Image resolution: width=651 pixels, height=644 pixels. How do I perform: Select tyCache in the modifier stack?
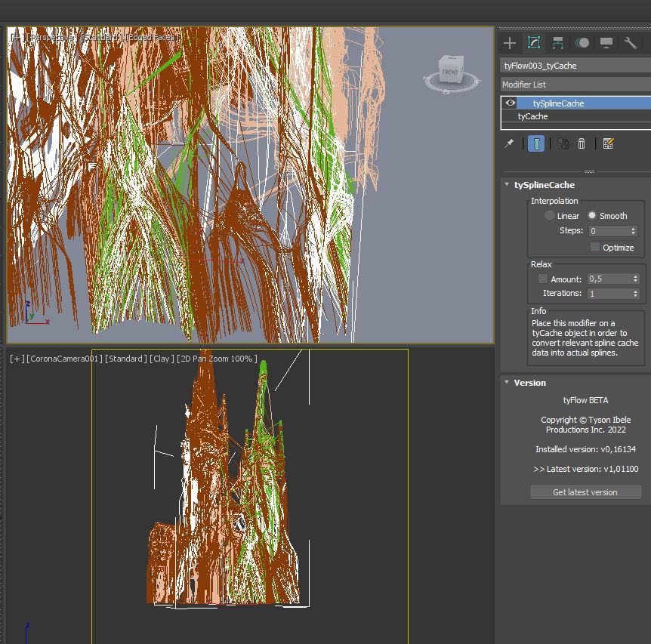click(533, 117)
